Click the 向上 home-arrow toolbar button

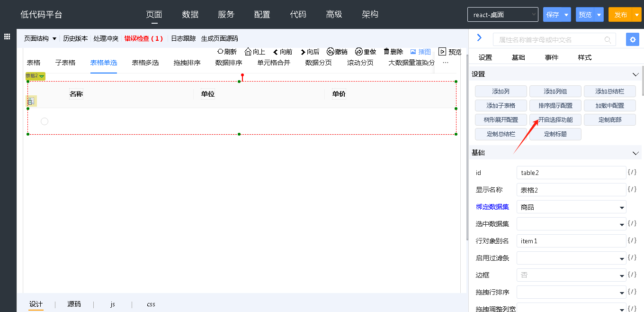tap(255, 52)
